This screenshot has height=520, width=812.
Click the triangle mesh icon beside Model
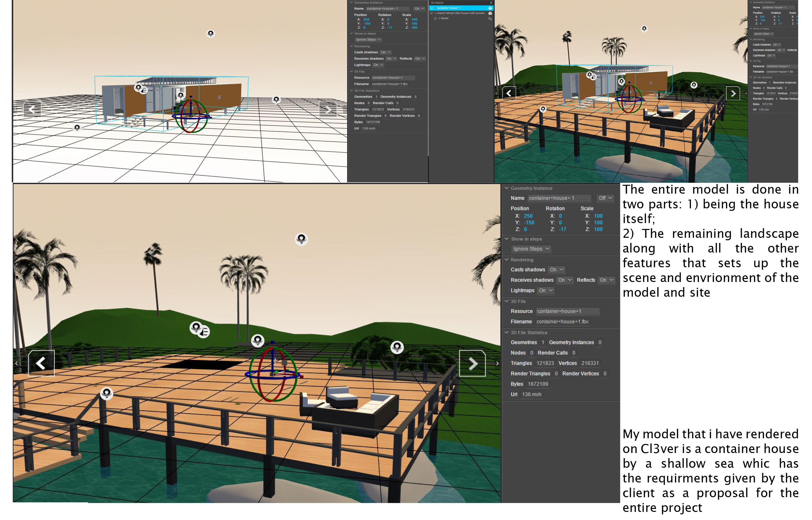tap(490, 19)
